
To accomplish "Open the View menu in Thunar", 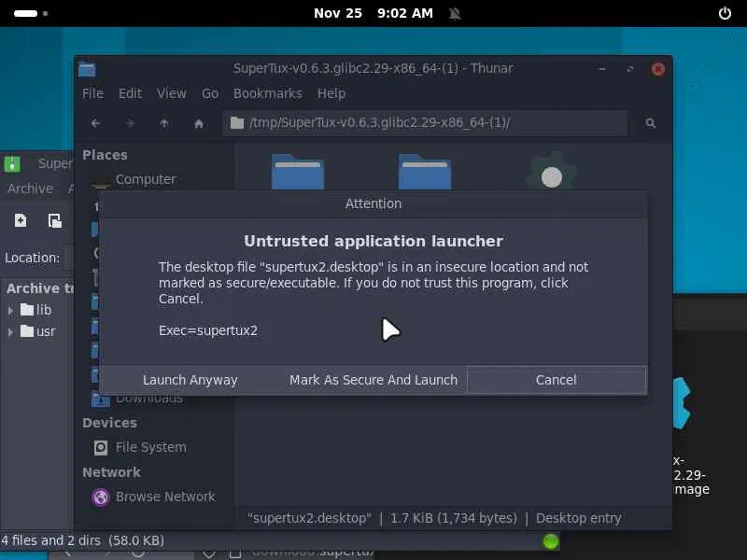I will (172, 93).
